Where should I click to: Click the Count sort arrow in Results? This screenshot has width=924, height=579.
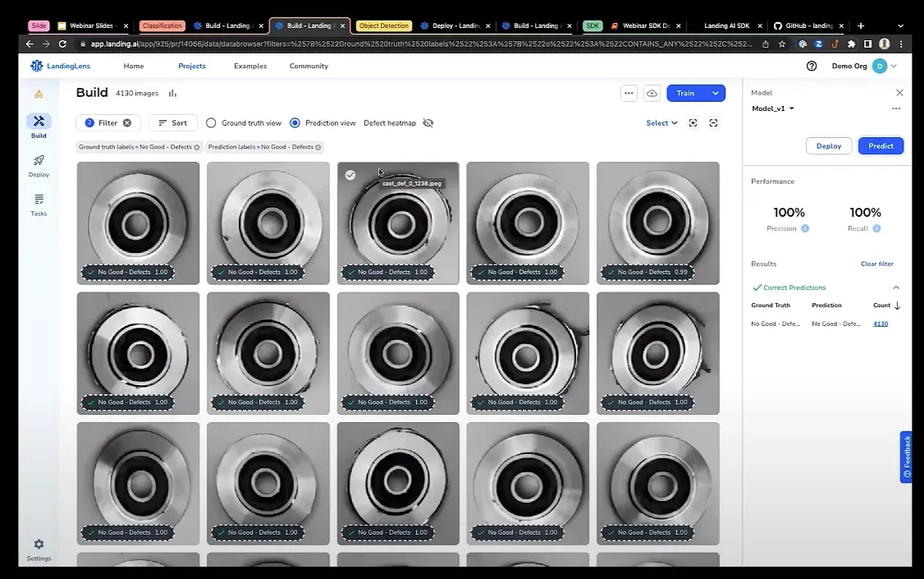pyautogui.click(x=897, y=306)
